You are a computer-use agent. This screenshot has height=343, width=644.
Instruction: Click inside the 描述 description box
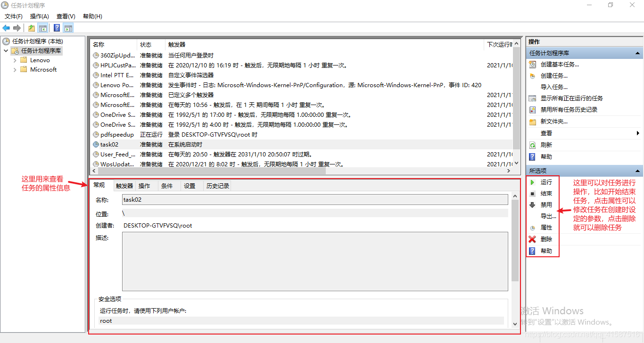pyautogui.click(x=315, y=261)
